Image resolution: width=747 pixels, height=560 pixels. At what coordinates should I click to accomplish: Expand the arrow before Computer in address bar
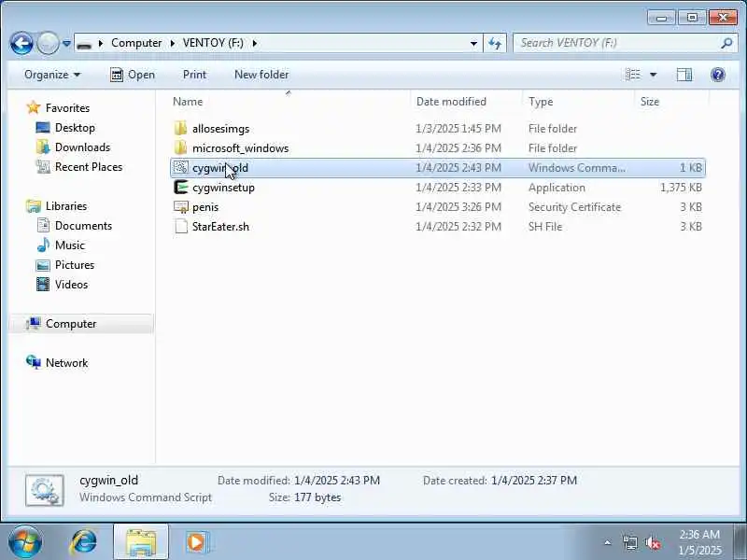tap(101, 43)
